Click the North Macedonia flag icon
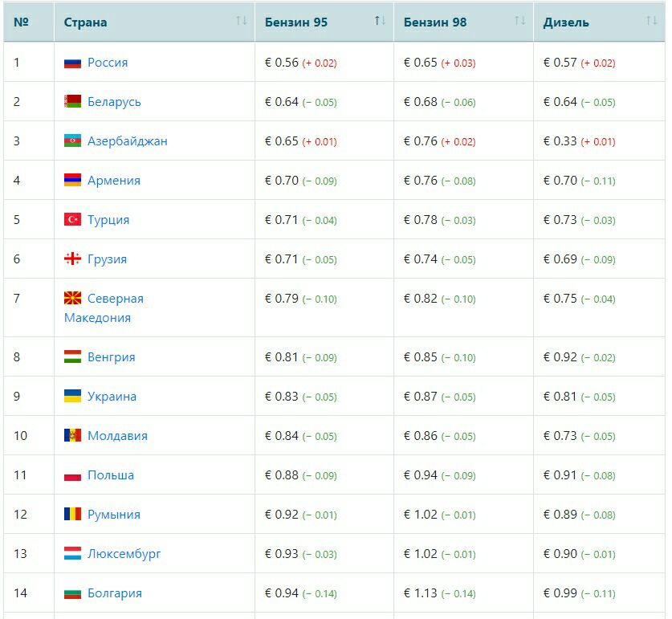This screenshot has width=672, height=619. click(x=72, y=299)
